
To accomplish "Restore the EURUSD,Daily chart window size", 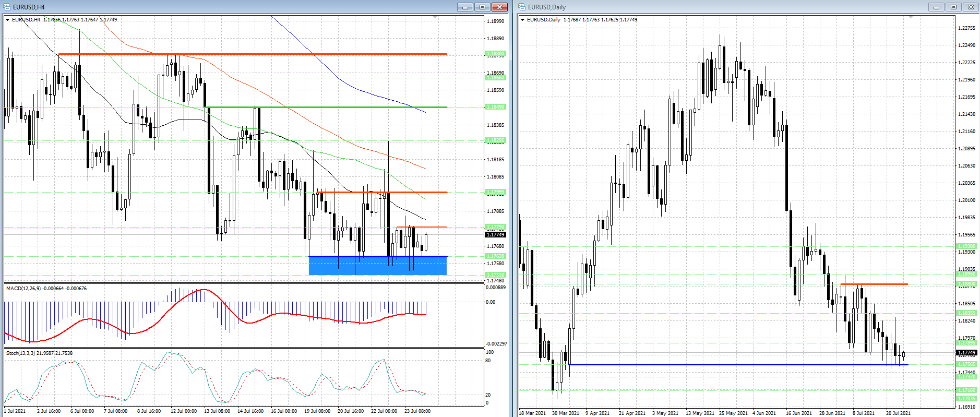I will pos(953,7).
